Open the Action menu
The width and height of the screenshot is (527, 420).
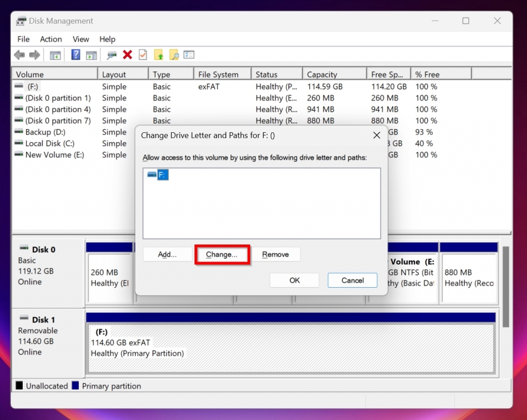pos(51,39)
